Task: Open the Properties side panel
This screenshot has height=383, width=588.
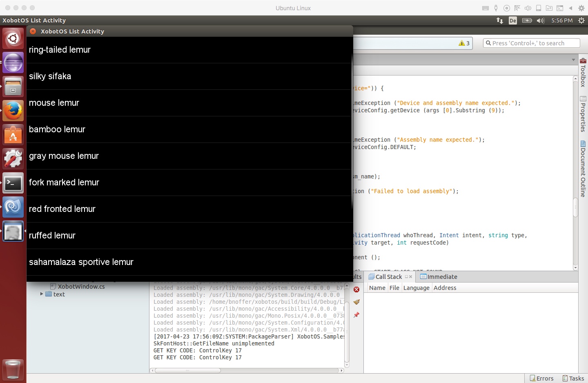Action: coord(583,114)
